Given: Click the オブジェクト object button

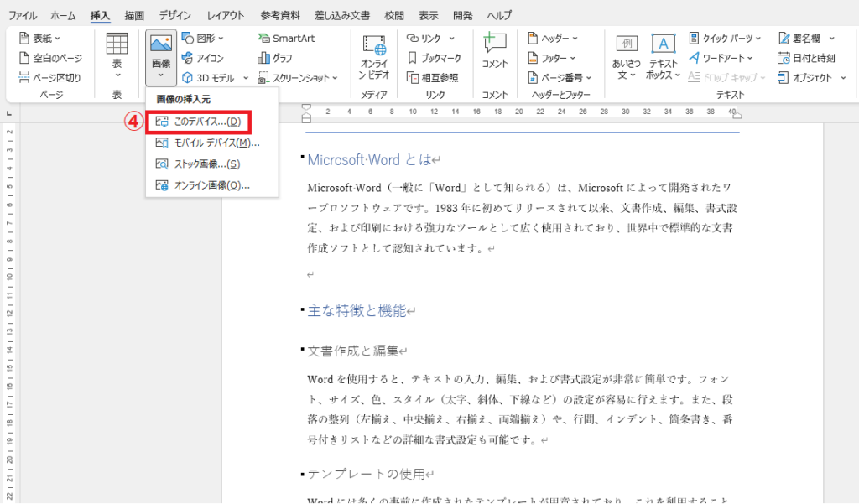Looking at the screenshot, I should pos(804,78).
